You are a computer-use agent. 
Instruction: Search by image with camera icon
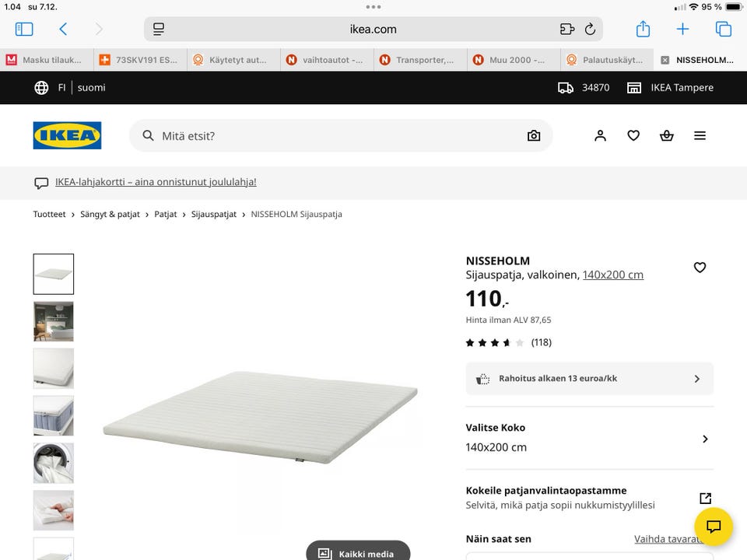[534, 135]
